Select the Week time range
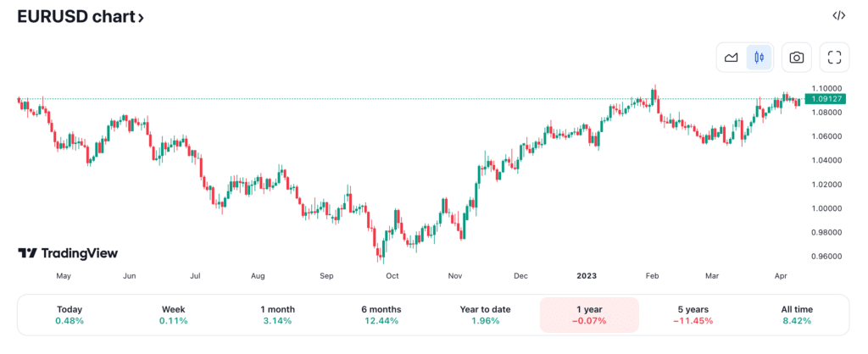868x354 pixels. tap(174, 315)
